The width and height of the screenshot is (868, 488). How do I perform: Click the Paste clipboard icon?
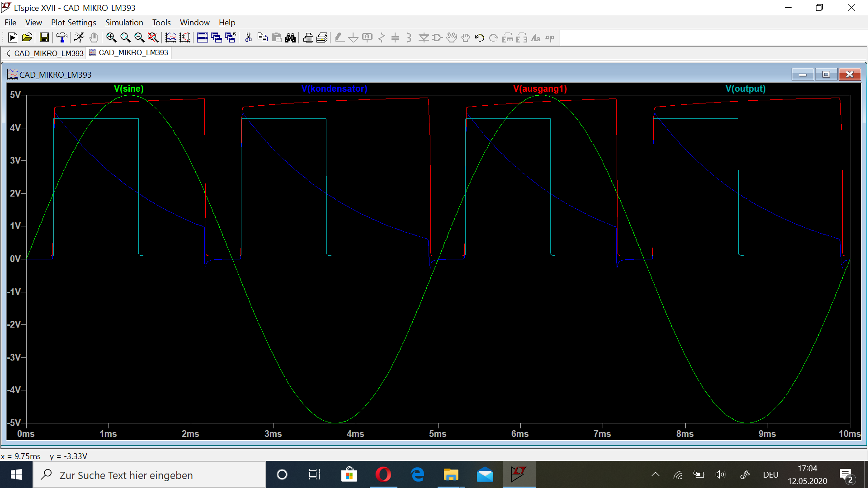pos(276,38)
